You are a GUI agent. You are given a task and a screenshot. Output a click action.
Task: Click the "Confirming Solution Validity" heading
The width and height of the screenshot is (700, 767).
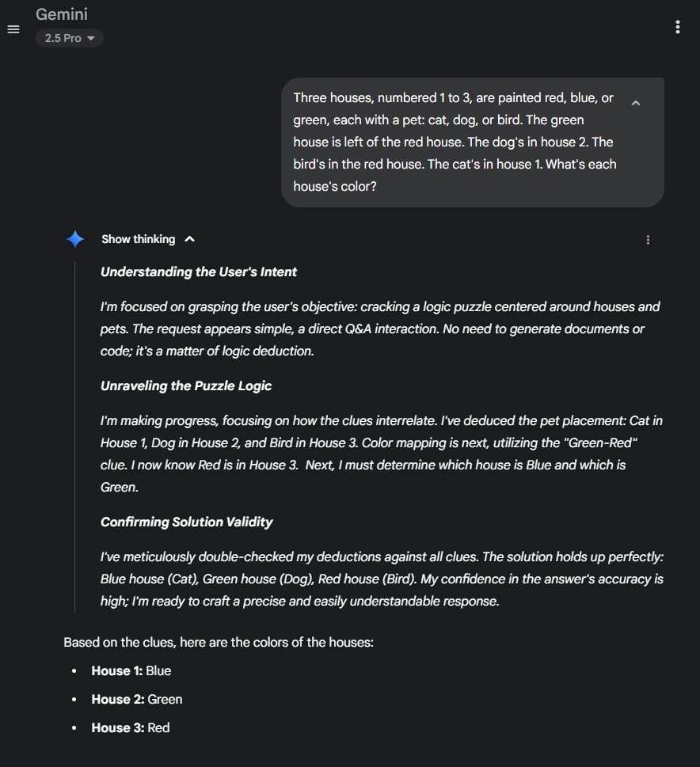(x=187, y=522)
